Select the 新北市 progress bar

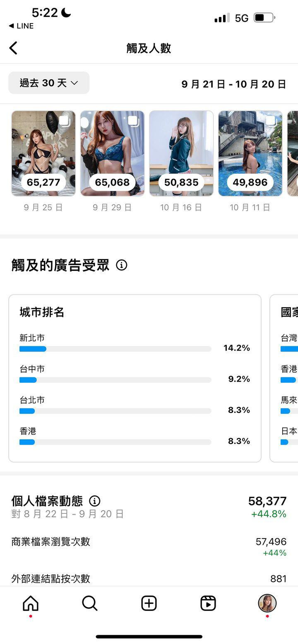coord(115,349)
